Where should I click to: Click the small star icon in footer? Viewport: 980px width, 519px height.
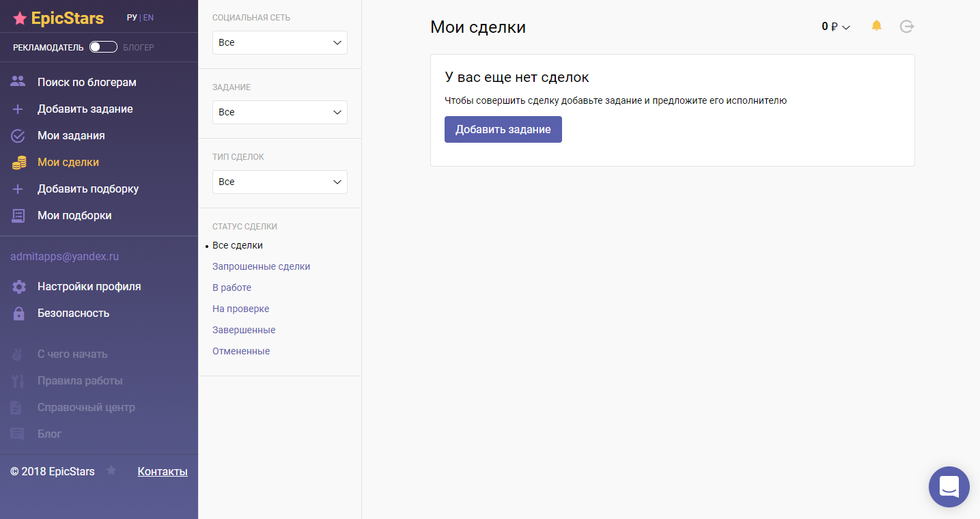pos(111,471)
